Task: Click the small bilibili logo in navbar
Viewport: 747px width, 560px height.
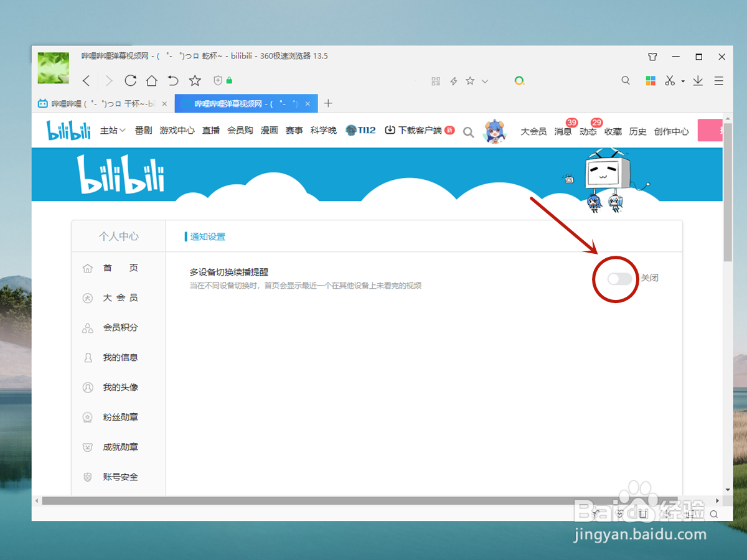Action: click(68, 130)
